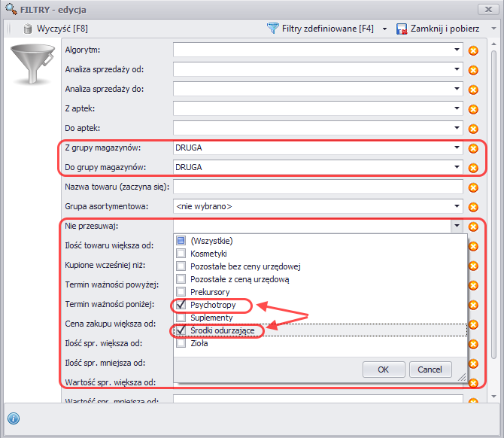Click the Wyczyść [F8] trash icon
The height and width of the screenshot is (438, 504).
[28, 29]
